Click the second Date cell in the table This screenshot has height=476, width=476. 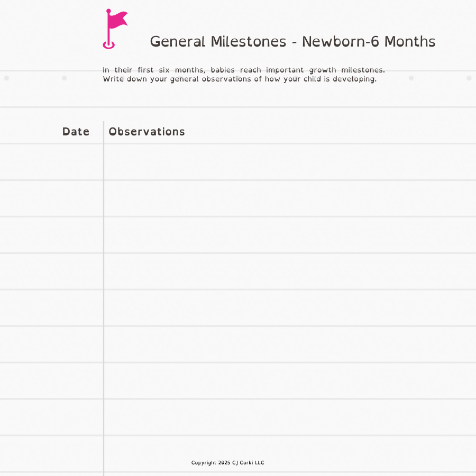click(52, 198)
